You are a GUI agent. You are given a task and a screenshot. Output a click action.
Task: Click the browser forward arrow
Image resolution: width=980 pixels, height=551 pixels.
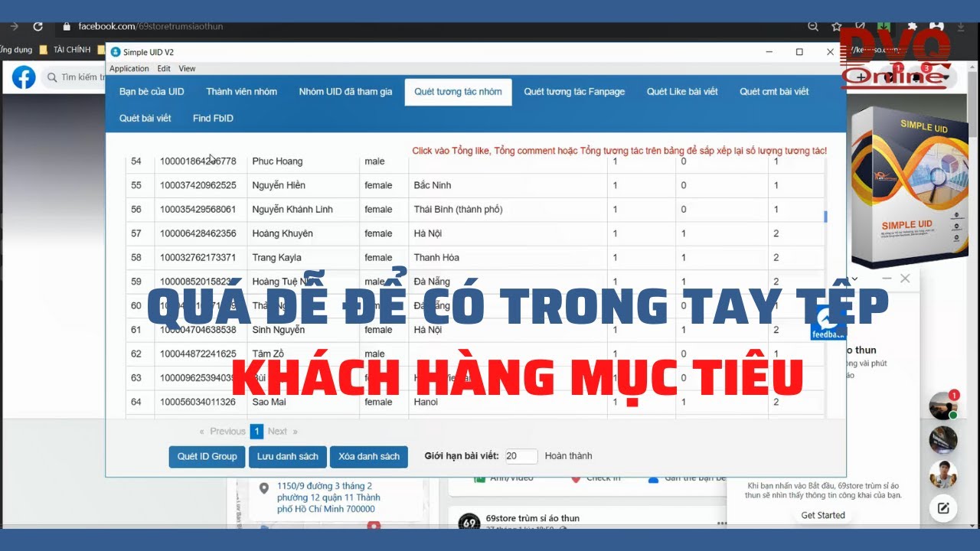[x=14, y=26]
